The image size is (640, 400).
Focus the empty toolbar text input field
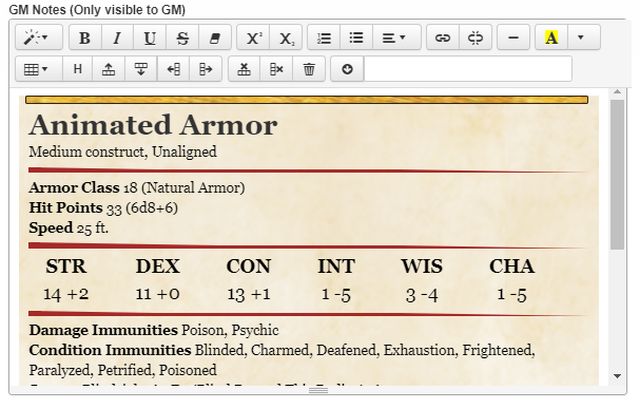pos(468,69)
